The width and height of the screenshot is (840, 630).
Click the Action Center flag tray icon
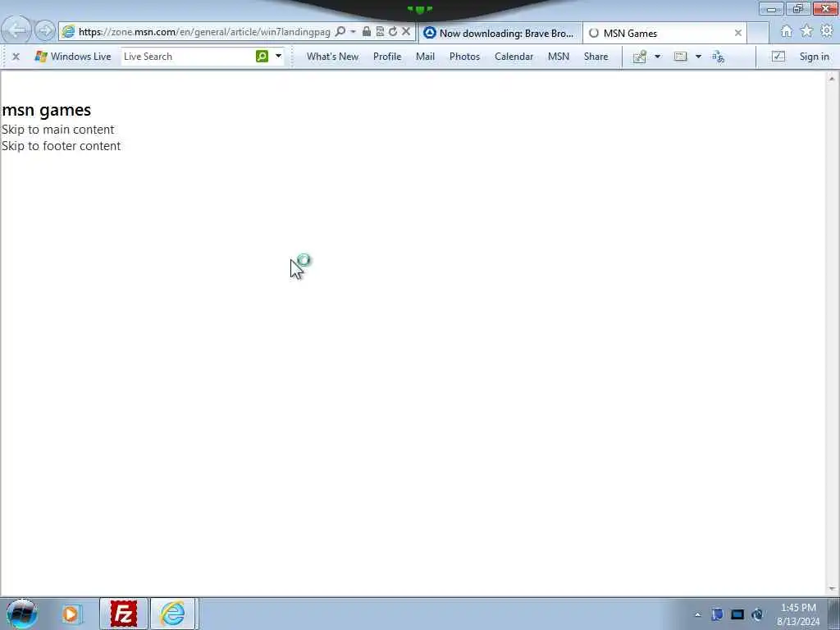tap(717, 614)
